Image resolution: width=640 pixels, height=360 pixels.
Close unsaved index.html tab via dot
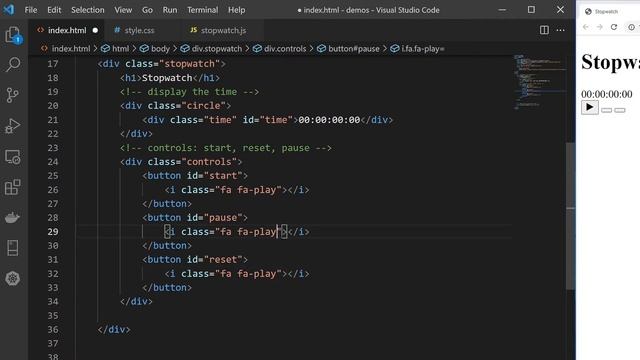(x=95, y=30)
